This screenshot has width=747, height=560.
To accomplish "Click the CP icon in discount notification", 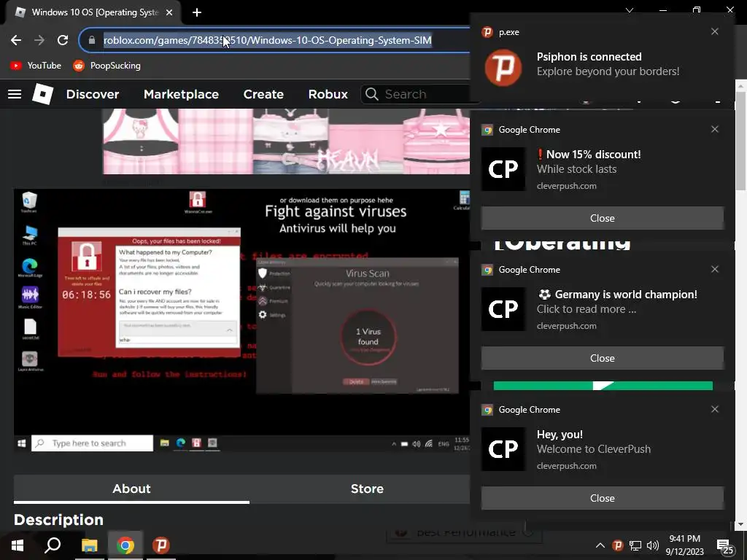I will tap(503, 169).
